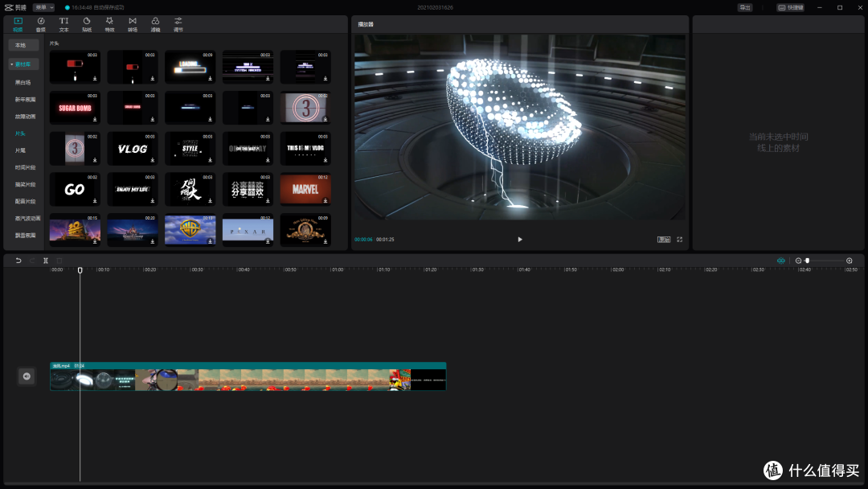This screenshot has height=489, width=868.
Task: Select the split tool in timeline toolbar
Action: click(x=46, y=261)
